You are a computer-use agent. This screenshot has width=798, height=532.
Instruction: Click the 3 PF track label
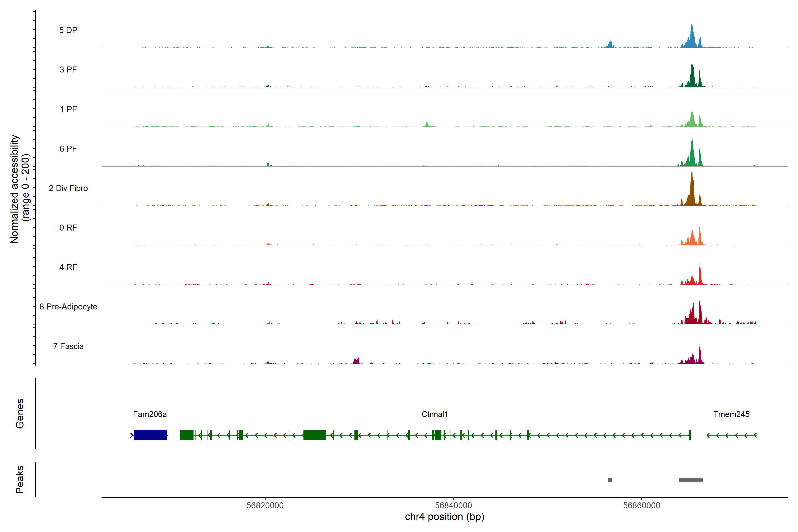[68, 70]
